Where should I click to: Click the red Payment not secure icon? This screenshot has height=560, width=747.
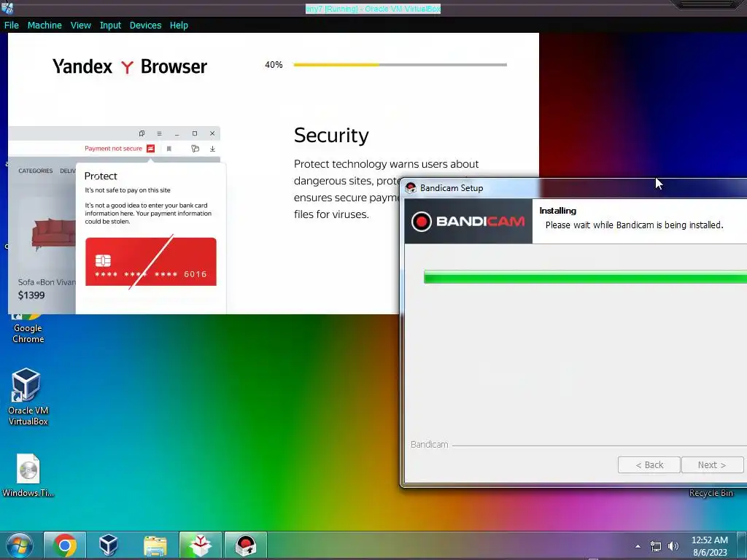coord(150,149)
